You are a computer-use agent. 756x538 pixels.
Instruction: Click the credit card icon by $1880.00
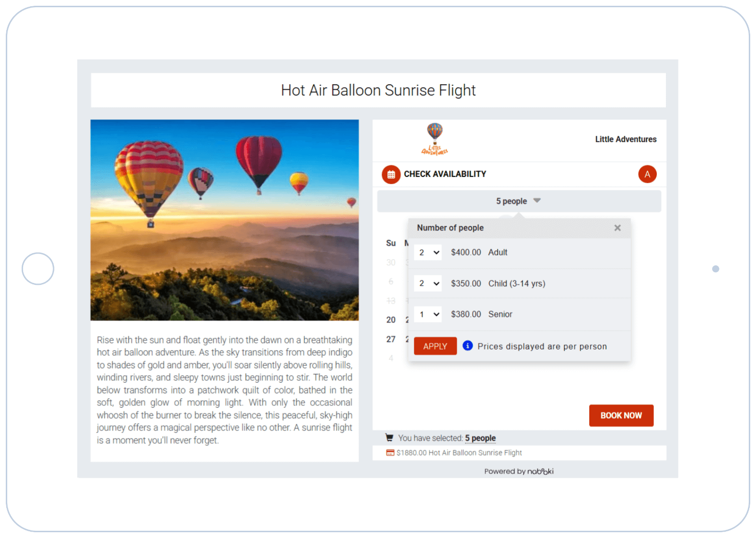tap(390, 453)
